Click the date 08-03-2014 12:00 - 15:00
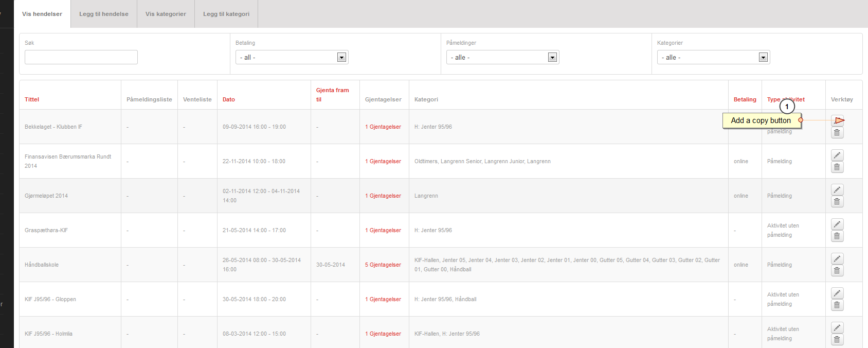This screenshot has width=868, height=348. (x=254, y=334)
